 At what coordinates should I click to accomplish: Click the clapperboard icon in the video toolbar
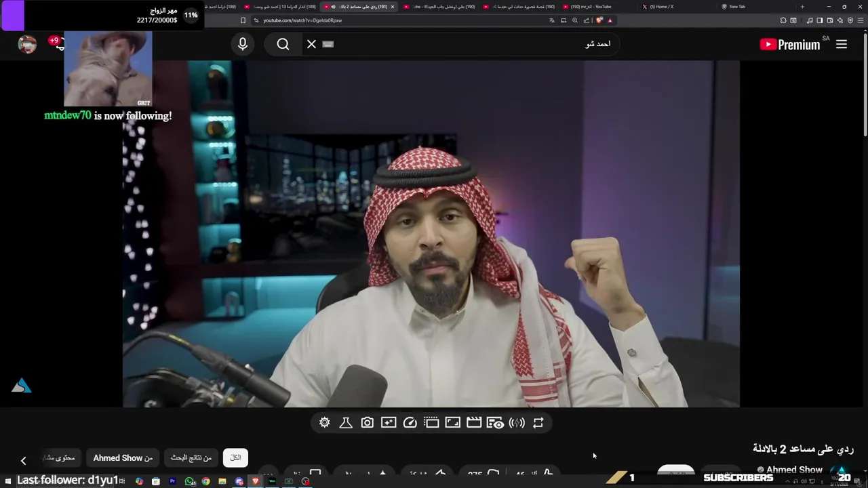(474, 423)
